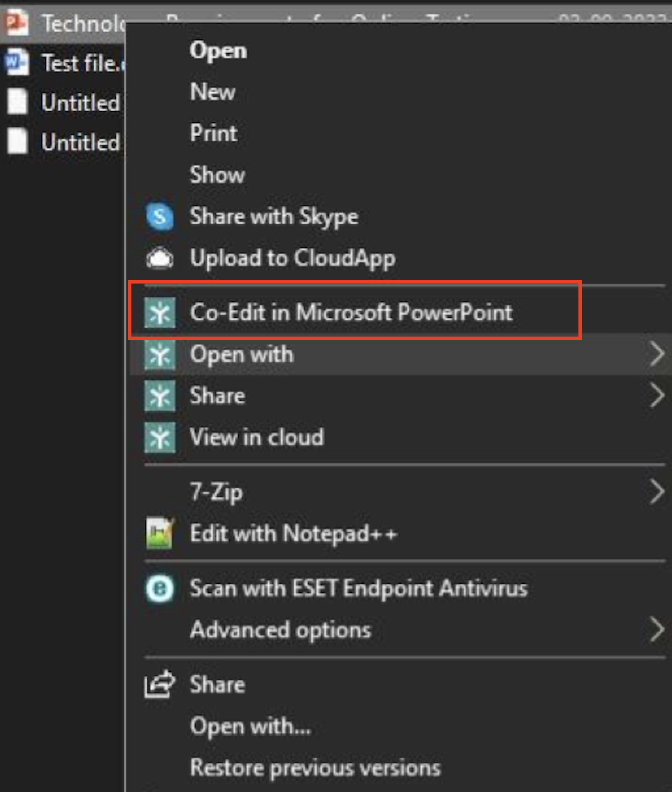
Task: Click the Skype icon in context menu
Action: tap(159, 217)
